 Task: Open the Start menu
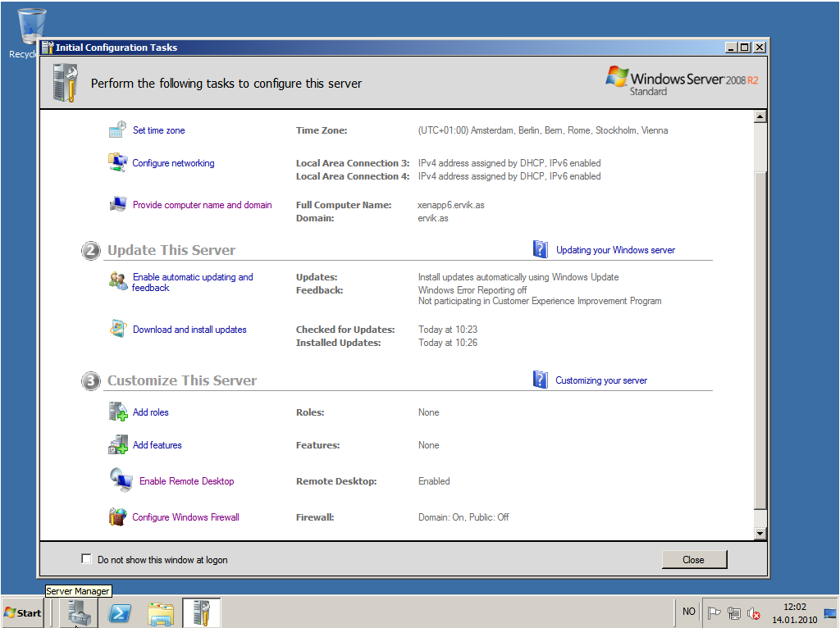23,613
